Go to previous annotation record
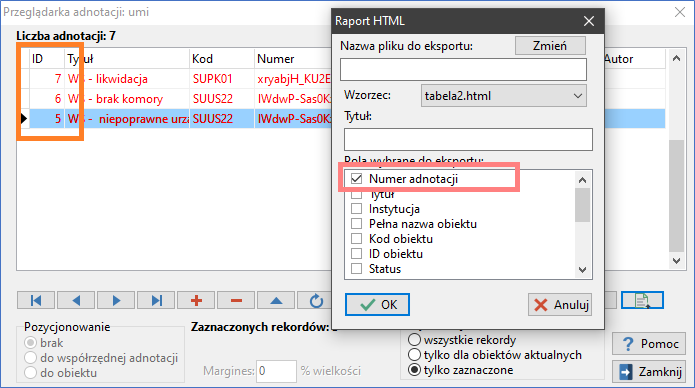 (x=76, y=300)
